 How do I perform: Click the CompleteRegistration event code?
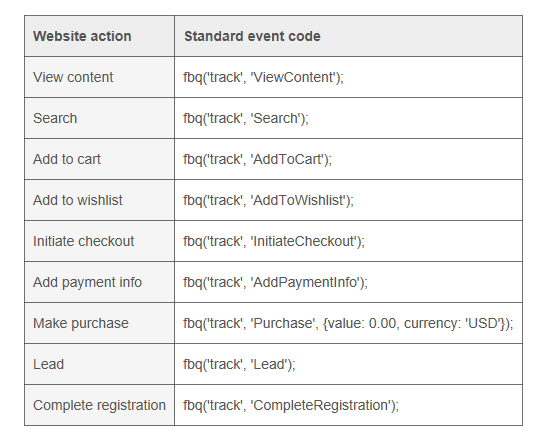[291, 405]
